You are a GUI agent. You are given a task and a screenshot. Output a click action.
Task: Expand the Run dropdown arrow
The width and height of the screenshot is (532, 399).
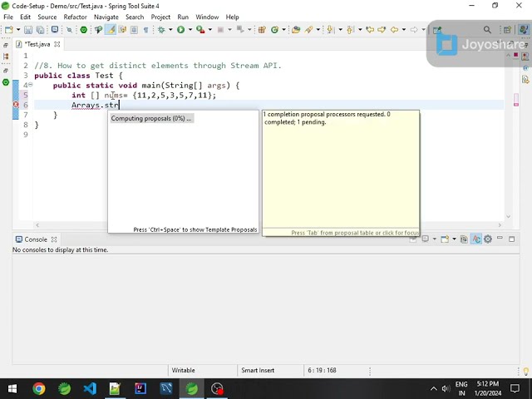(x=190, y=30)
